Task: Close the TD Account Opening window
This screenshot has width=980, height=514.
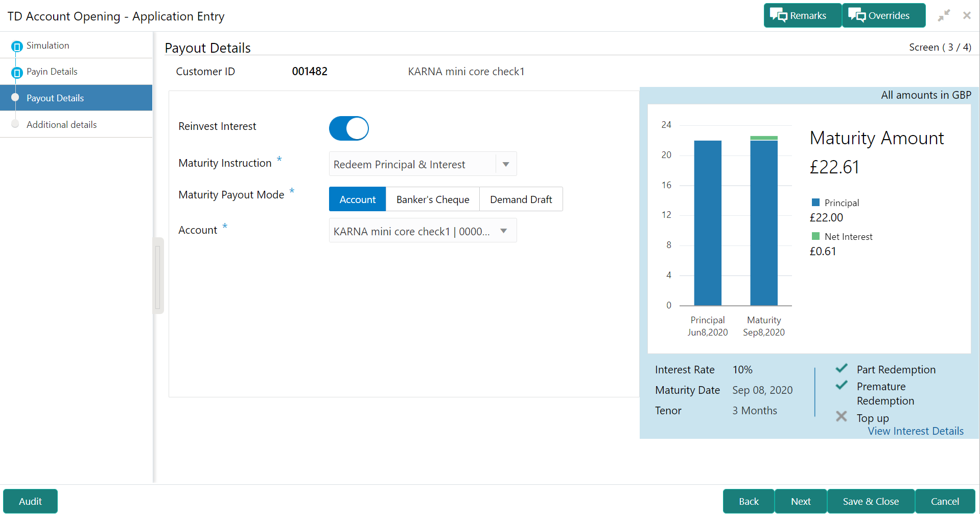Action: tap(967, 15)
